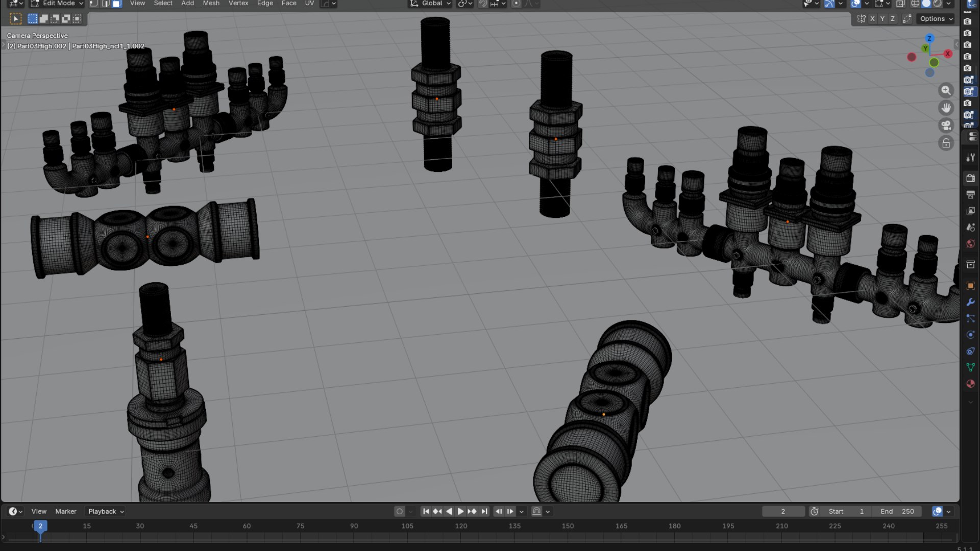Open timeline View menu
The image size is (980, 551).
39,511
